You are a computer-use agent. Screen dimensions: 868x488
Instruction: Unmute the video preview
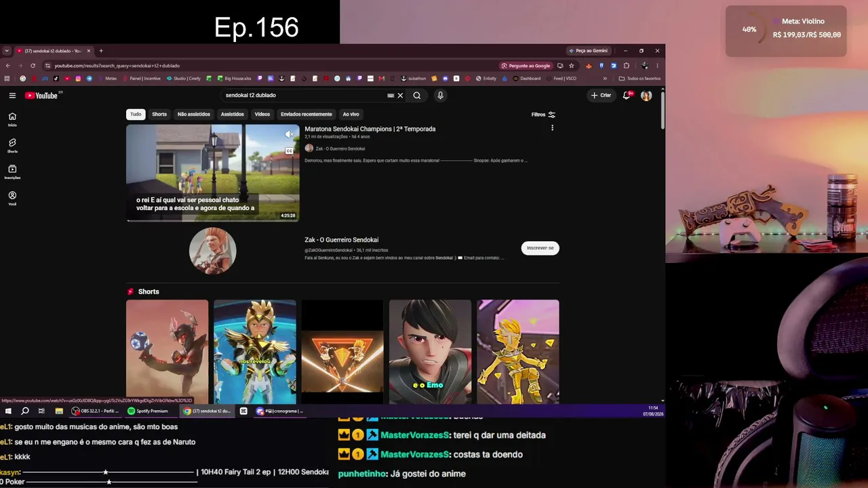pyautogui.click(x=289, y=134)
